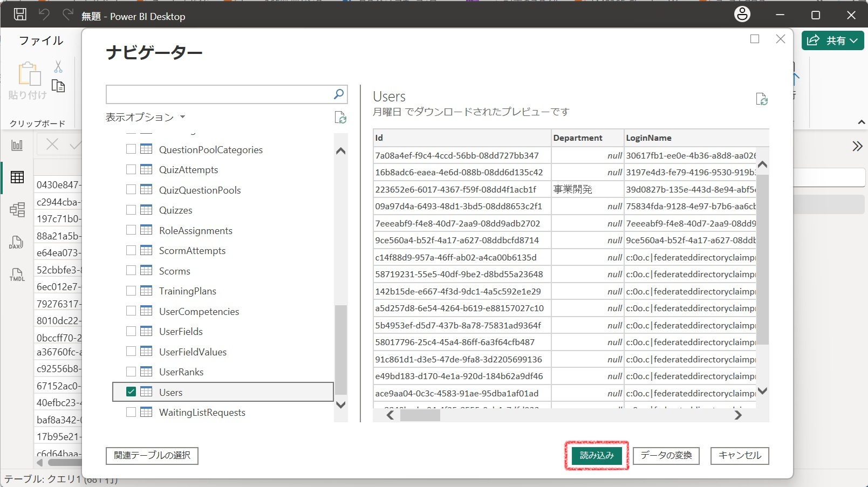
Task: Refresh the Users preview
Action: tap(761, 99)
